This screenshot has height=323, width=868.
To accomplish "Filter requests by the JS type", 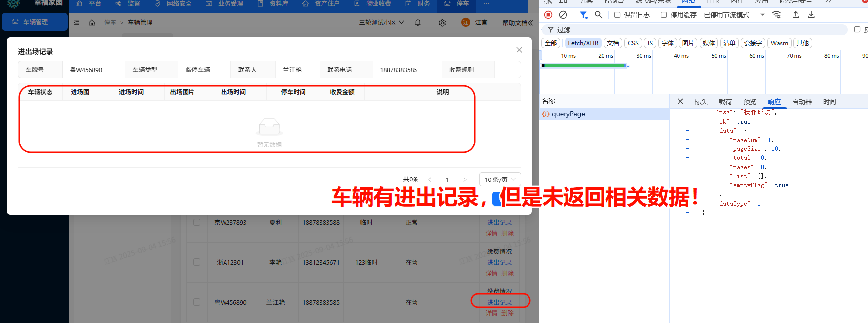I will (650, 43).
